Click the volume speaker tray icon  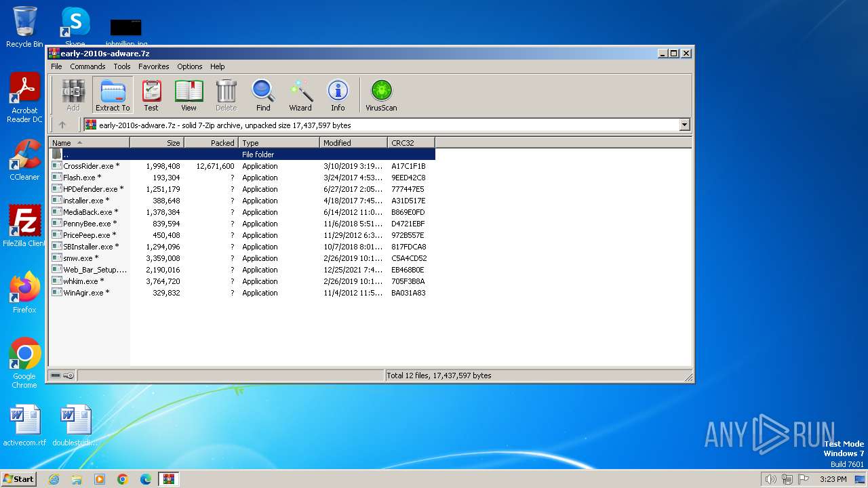770,479
